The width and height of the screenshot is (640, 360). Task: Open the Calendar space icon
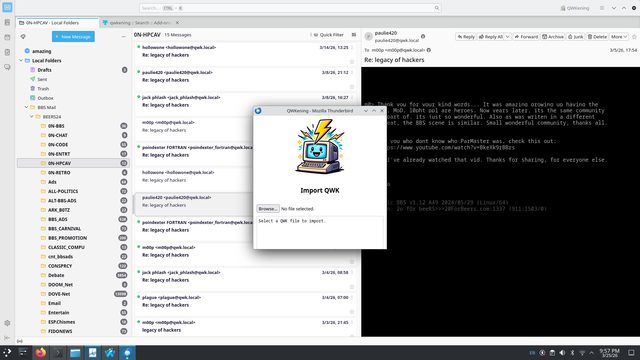point(7,37)
